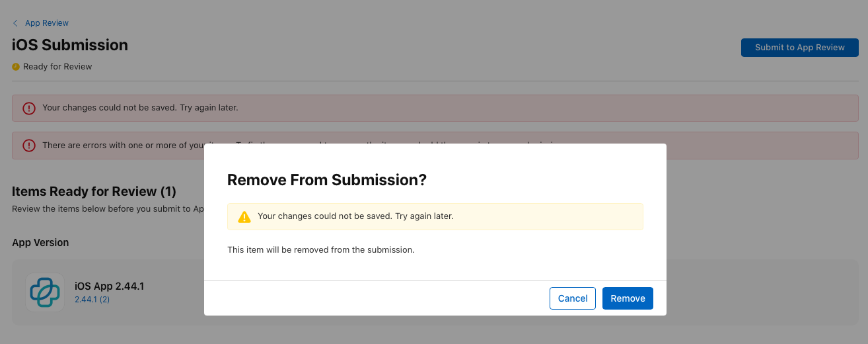Click the red error icon in second banner

pos(29,145)
